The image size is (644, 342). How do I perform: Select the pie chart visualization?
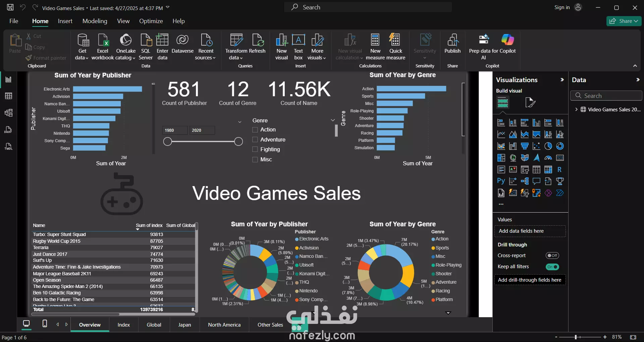(548, 146)
